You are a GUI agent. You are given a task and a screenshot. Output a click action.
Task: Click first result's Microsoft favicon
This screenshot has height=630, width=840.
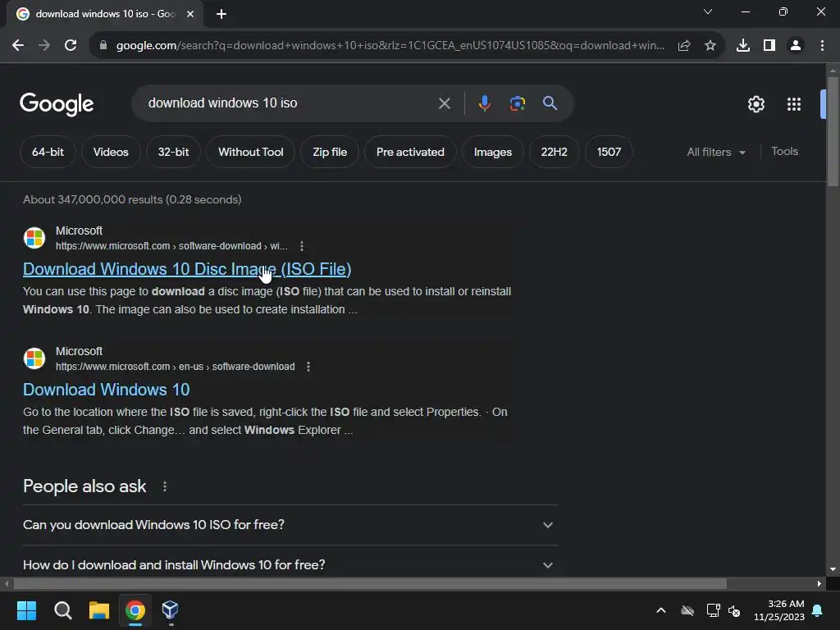click(34, 238)
